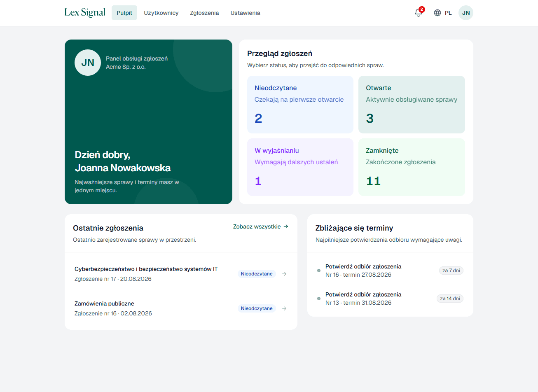Select the Pulpit tab

(x=124, y=13)
